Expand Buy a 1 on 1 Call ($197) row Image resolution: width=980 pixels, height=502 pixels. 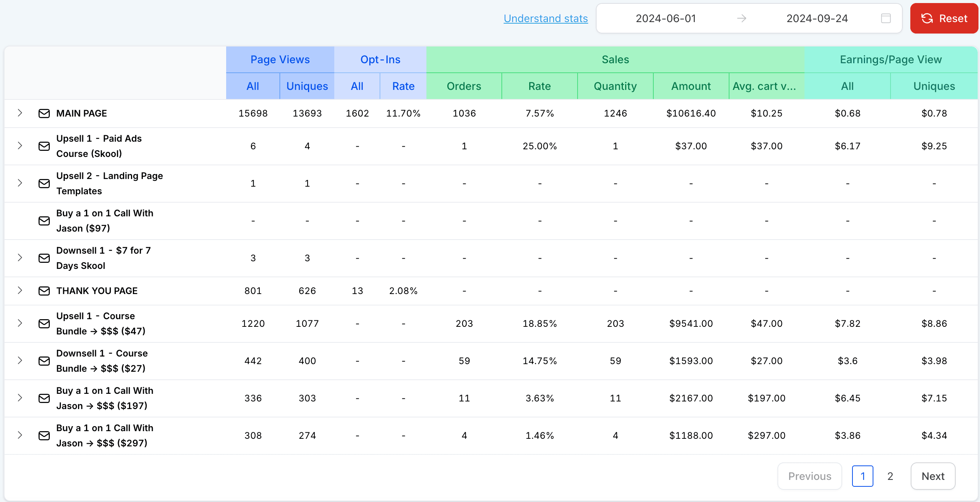pos(20,398)
